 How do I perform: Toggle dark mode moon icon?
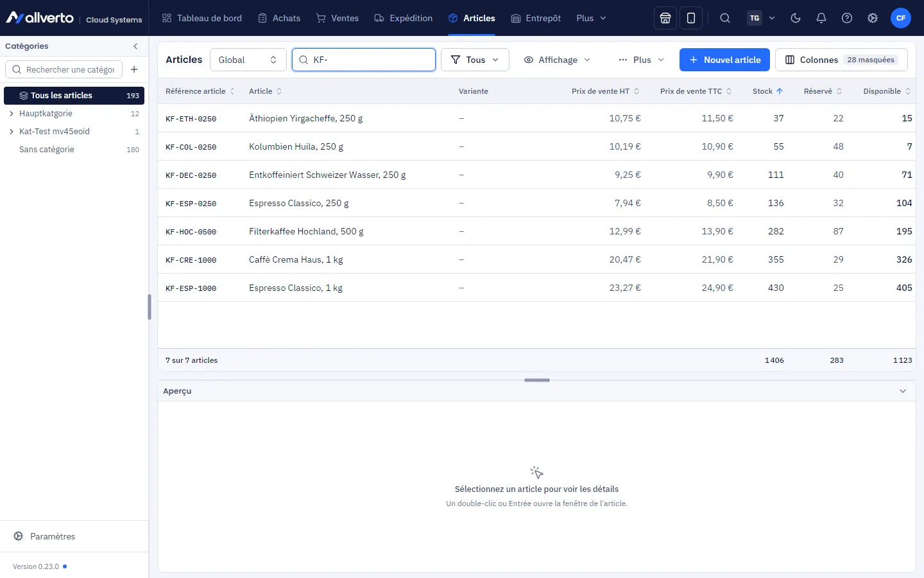point(796,18)
